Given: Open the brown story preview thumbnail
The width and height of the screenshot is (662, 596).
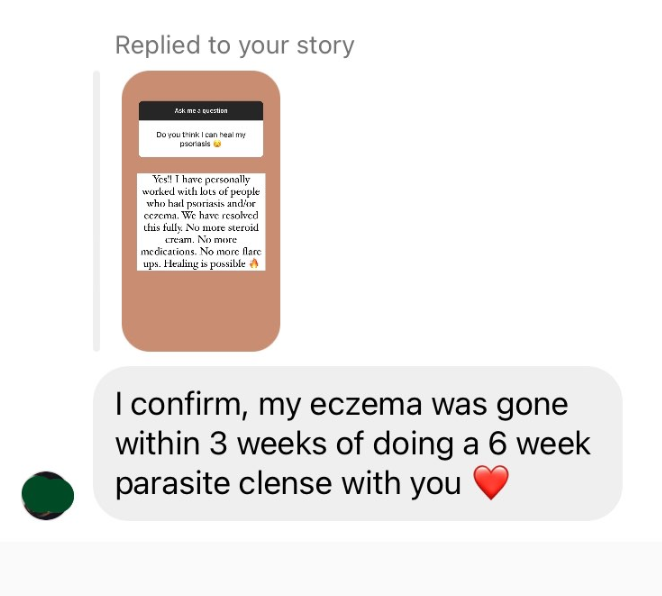Looking at the screenshot, I should pos(201,211).
